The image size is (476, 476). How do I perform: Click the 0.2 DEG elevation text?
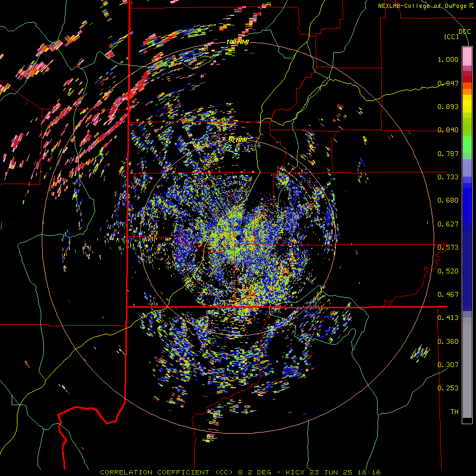coord(254,472)
